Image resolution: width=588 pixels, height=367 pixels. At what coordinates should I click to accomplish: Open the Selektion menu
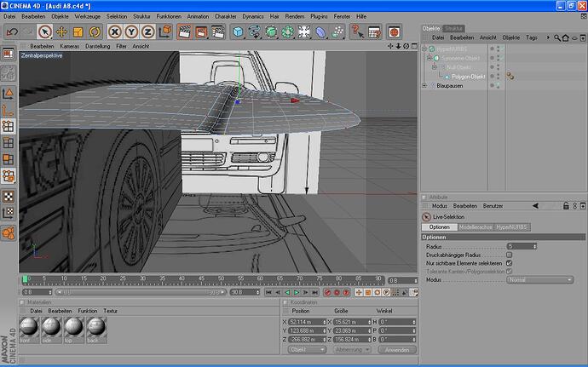point(117,16)
